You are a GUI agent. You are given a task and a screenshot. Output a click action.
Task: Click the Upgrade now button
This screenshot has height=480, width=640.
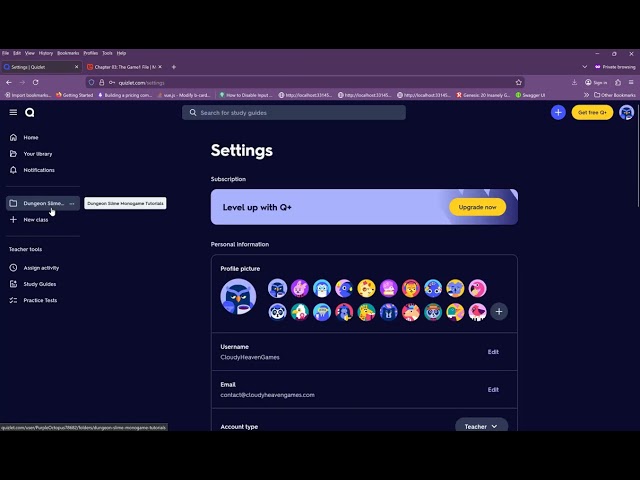(477, 207)
